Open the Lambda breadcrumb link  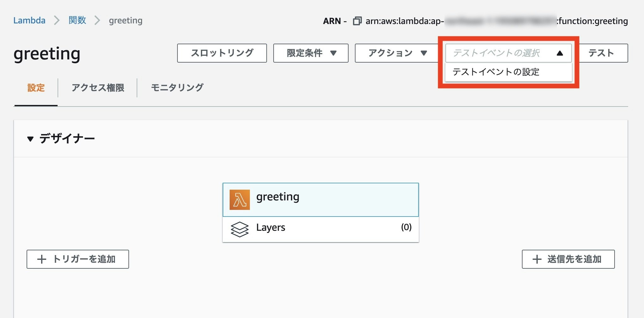coord(29,21)
